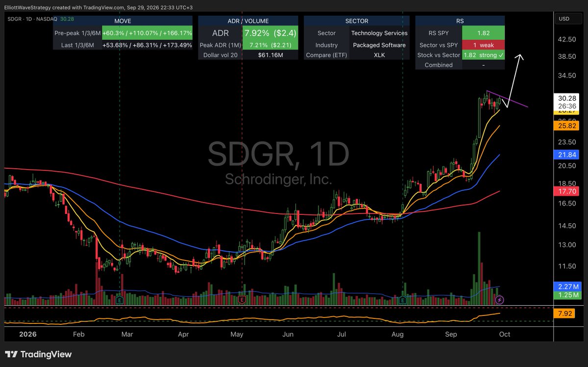
Task: Click the Stock vs Sector label
Action: point(439,55)
